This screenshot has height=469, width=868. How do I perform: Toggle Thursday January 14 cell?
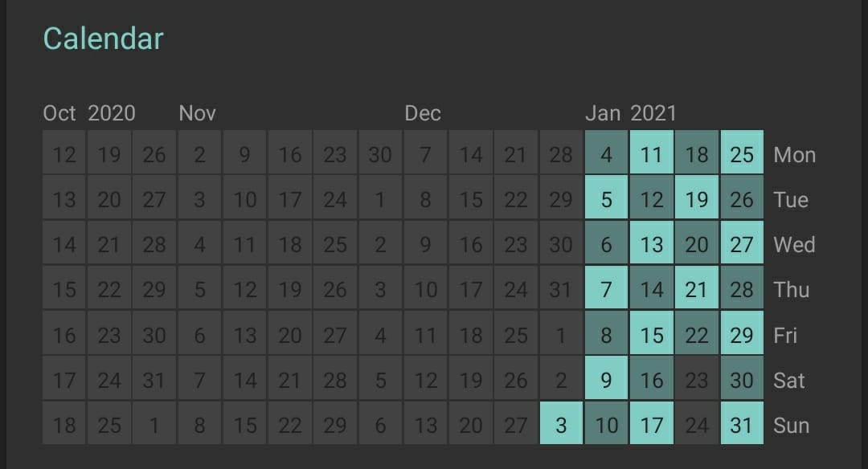point(652,288)
